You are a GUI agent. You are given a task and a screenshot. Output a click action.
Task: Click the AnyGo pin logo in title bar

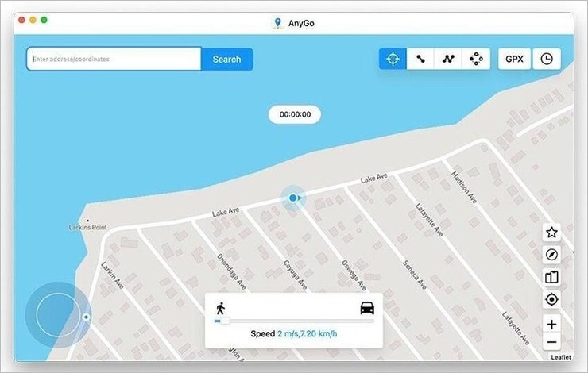[277, 23]
